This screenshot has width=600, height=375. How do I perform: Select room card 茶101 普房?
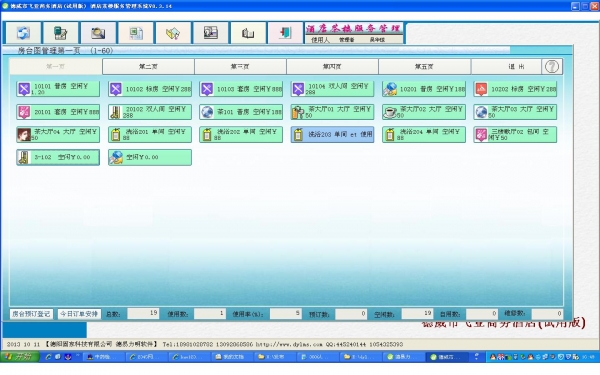[241, 112]
